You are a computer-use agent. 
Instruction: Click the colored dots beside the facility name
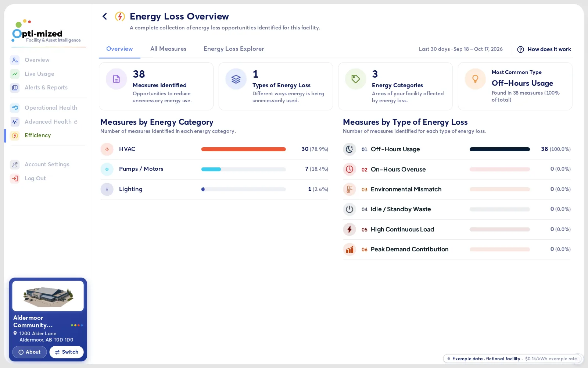77,325
